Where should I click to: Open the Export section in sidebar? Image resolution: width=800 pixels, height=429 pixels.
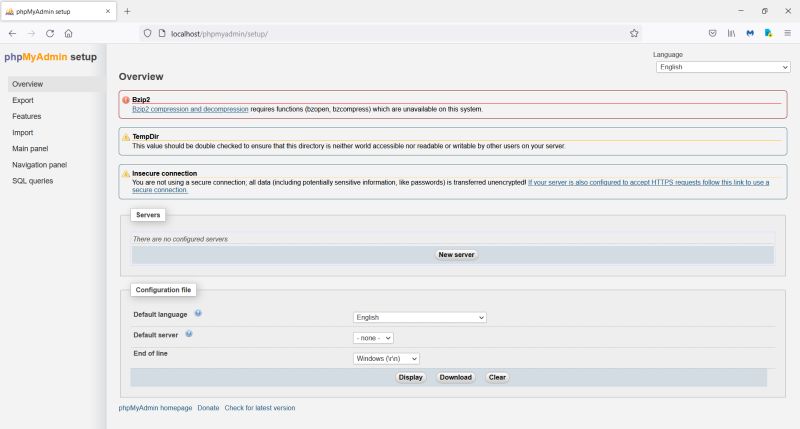click(23, 100)
